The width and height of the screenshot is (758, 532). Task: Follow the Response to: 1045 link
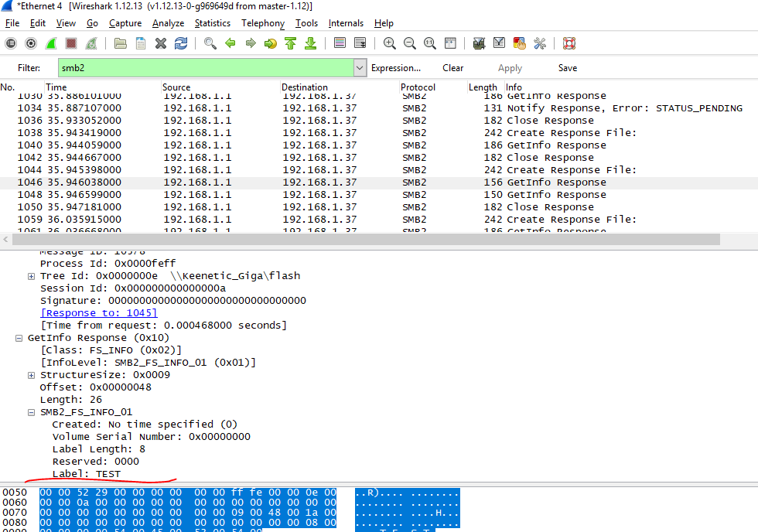99,313
